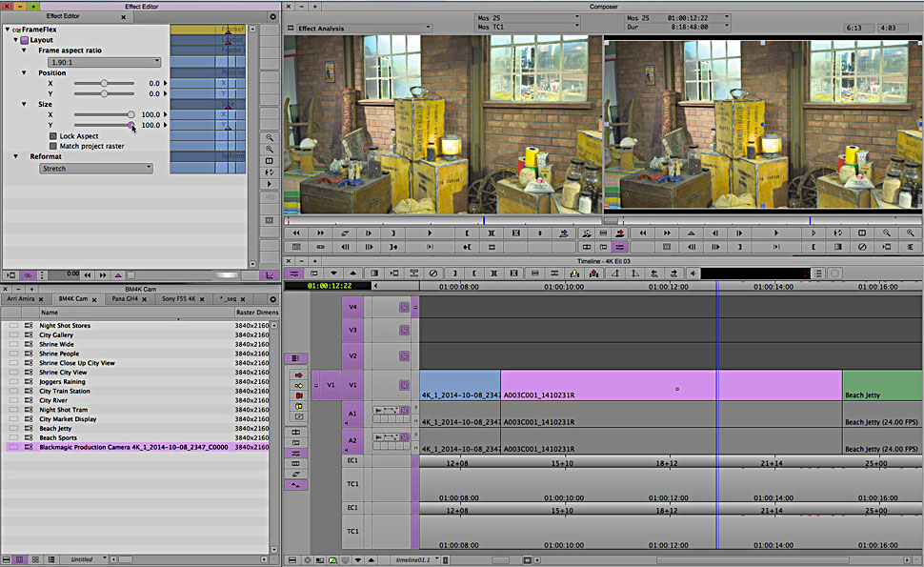Click the yellow Lift button in timeline toolbar
Image resolution: width=924 pixels, height=567 pixels.
click(574, 273)
